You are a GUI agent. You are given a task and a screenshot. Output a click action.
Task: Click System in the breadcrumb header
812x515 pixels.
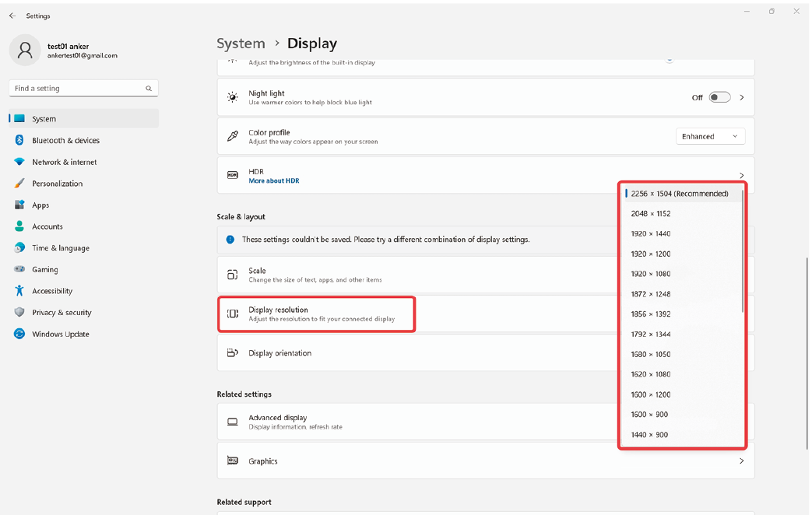[241, 44]
